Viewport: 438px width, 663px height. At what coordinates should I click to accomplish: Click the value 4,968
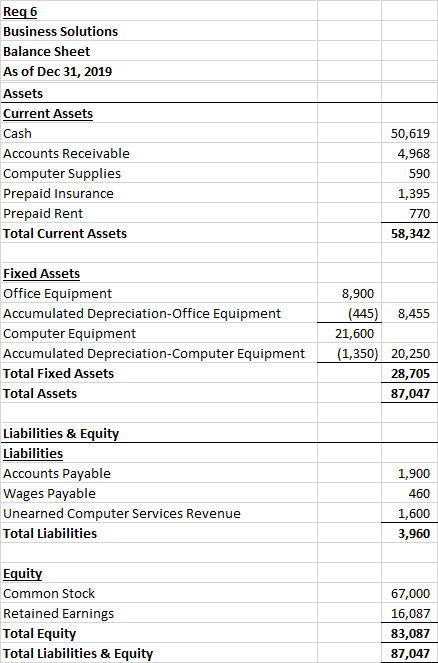pos(414,153)
